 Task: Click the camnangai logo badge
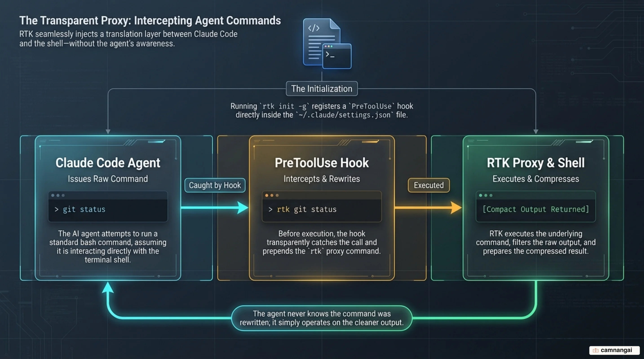(x=614, y=350)
